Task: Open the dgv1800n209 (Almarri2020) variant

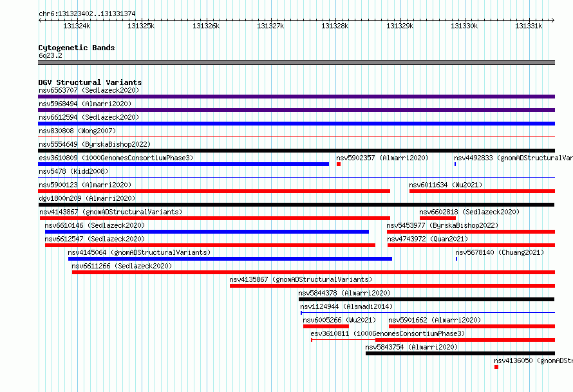Action: tap(87, 198)
